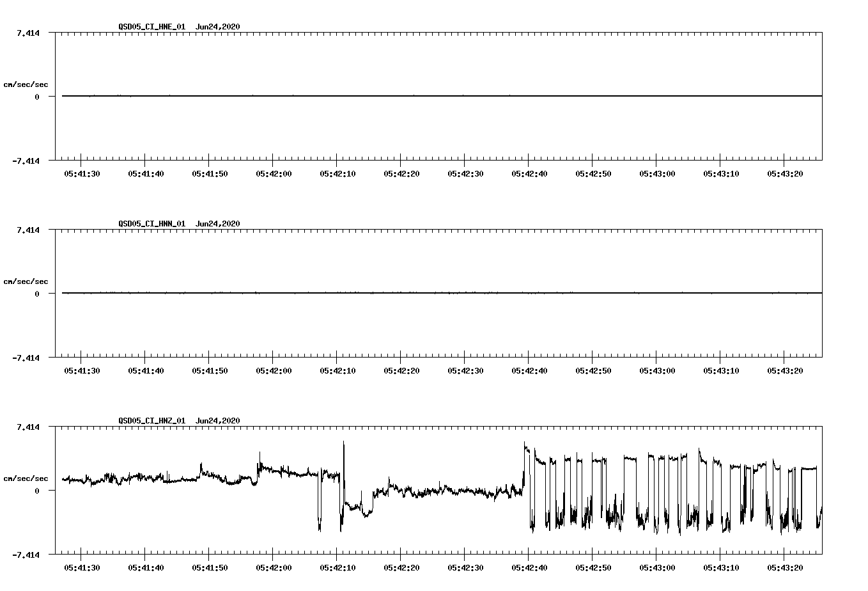Image resolution: width=868 pixels, height=591 pixels.
Task: Click the -7.414 lower limit on HNZ plot
Action: click(x=26, y=555)
